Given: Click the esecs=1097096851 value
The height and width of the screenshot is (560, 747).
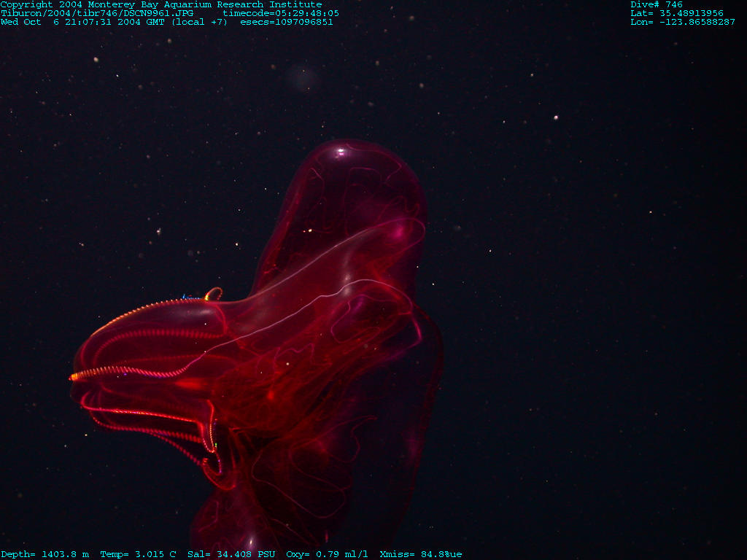Looking at the screenshot, I should [x=286, y=22].
